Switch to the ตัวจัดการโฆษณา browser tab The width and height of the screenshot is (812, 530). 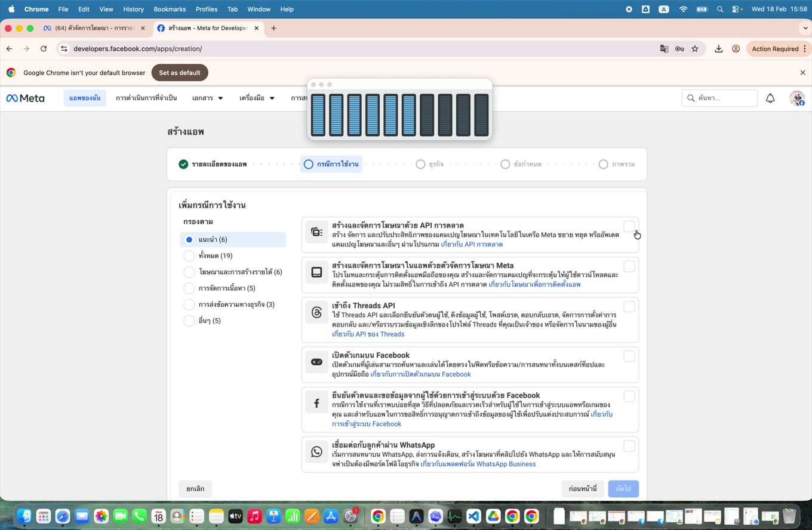point(94,28)
